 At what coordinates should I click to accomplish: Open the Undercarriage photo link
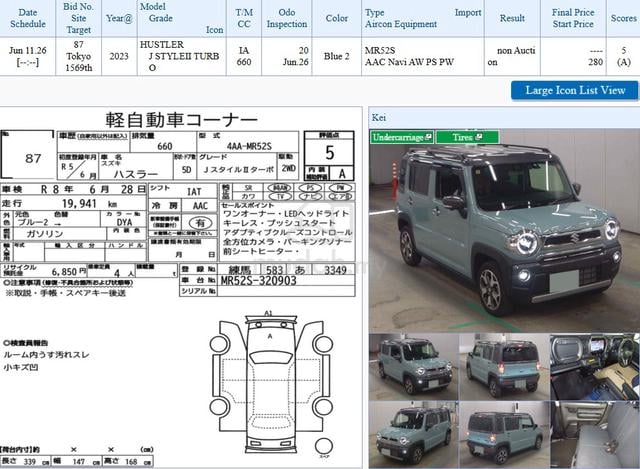click(402, 137)
